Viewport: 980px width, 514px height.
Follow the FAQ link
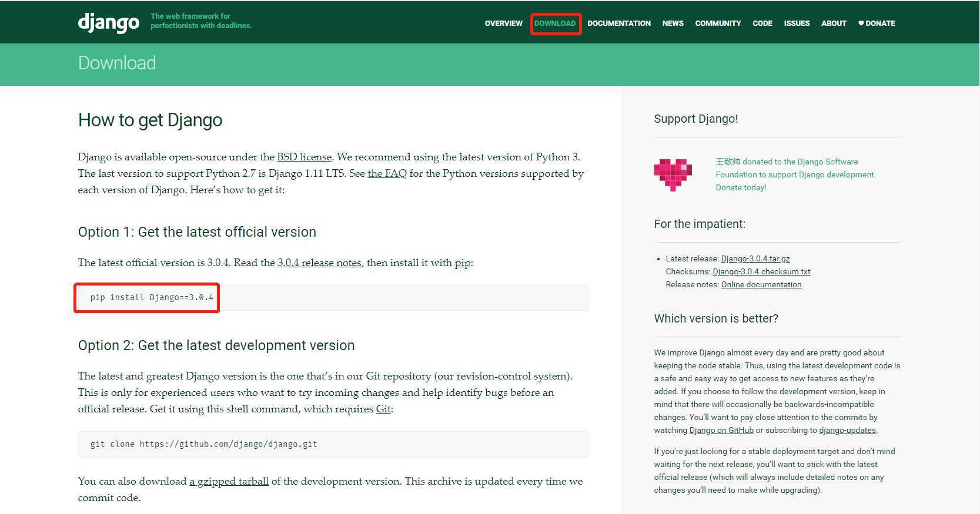click(x=387, y=173)
